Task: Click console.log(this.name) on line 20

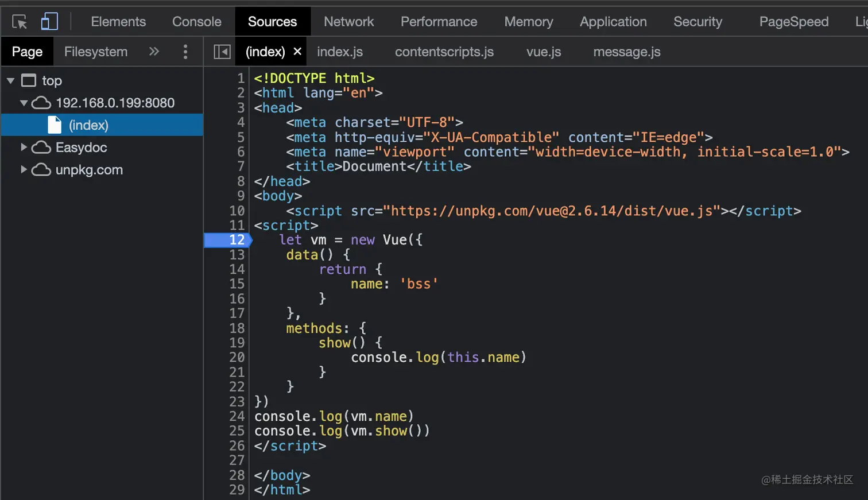Action: 439,358
